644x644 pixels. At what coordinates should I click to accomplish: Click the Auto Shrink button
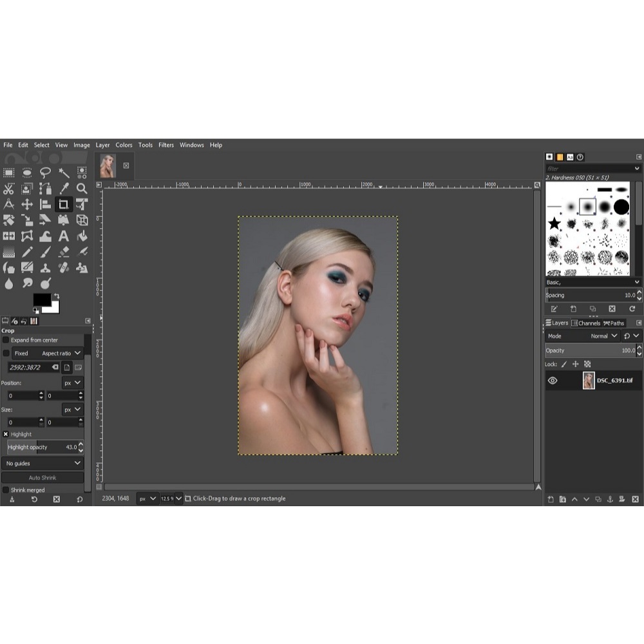[43, 478]
